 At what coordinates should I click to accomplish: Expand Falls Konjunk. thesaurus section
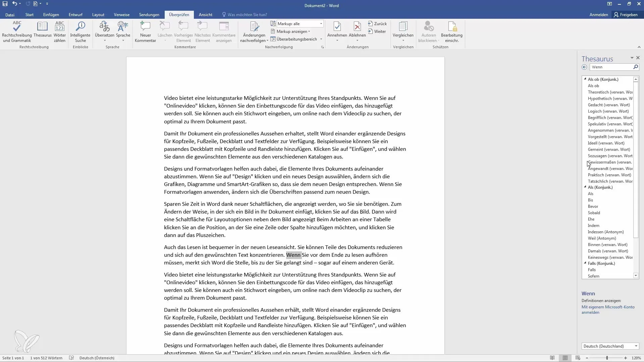[585, 263]
